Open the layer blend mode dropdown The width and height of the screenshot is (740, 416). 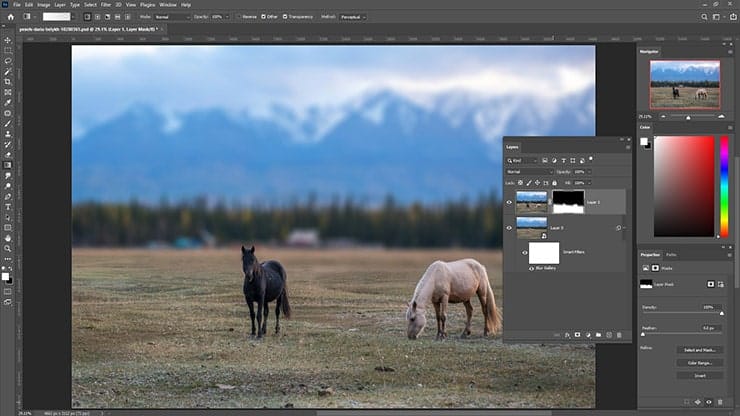[529, 172]
